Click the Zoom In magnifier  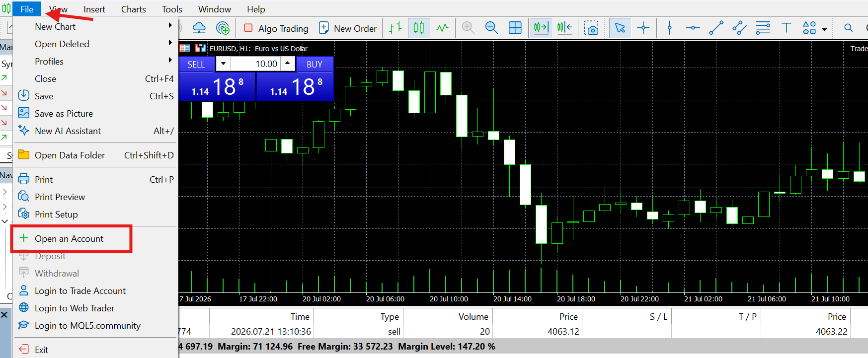pyautogui.click(x=468, y=28)
